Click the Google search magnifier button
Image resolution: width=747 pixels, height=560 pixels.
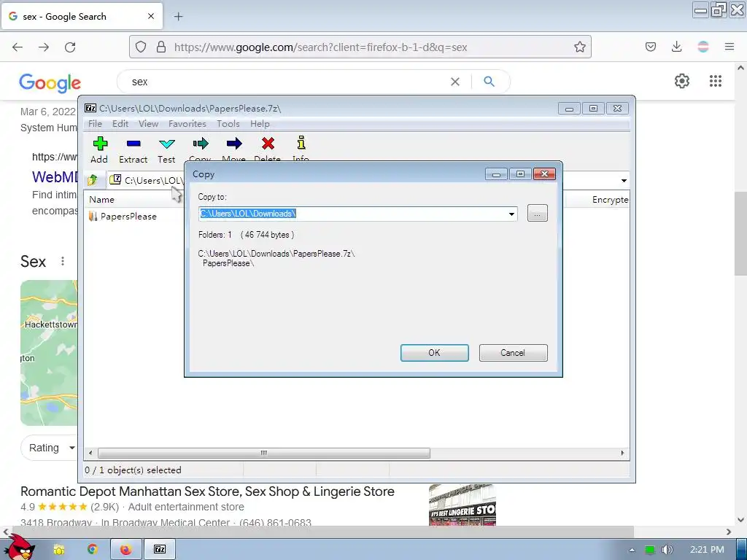pyautogui.click(x=489, y=82)
